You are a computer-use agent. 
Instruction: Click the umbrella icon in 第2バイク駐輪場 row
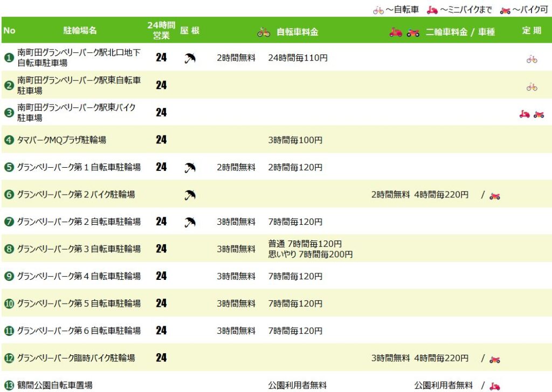pos(190,195)
